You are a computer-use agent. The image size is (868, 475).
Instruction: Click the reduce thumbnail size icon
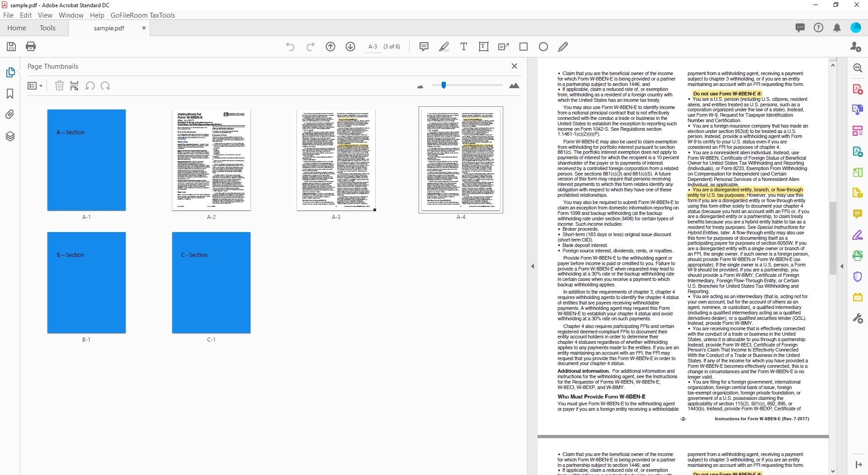[420, 86]
